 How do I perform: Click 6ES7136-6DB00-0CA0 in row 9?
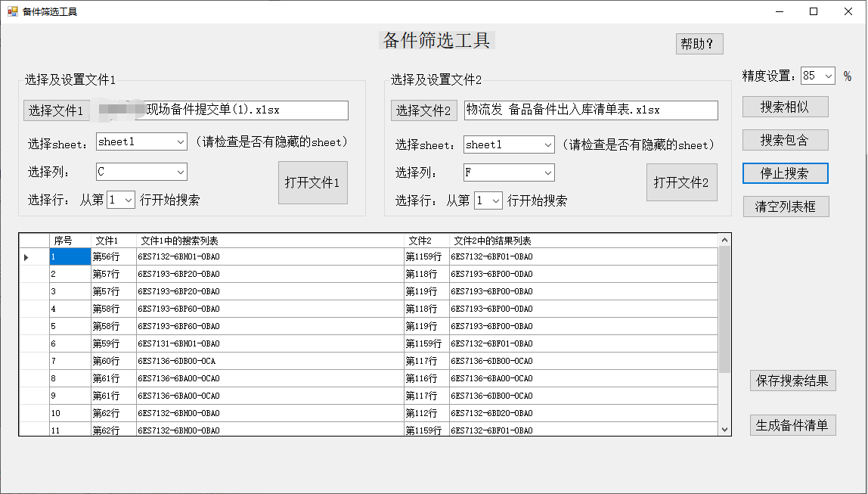[x=584, y=396]
